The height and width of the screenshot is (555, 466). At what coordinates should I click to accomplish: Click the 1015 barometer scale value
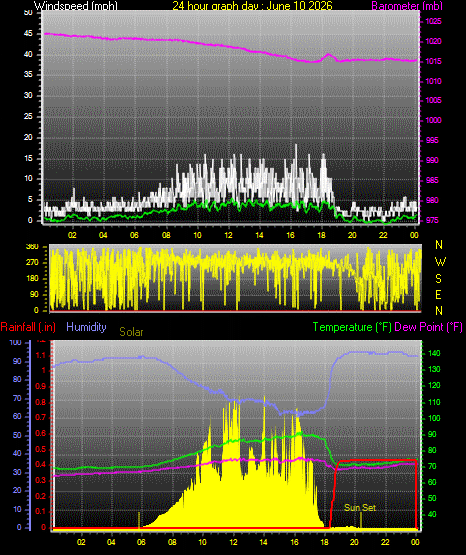click(433, 61)
